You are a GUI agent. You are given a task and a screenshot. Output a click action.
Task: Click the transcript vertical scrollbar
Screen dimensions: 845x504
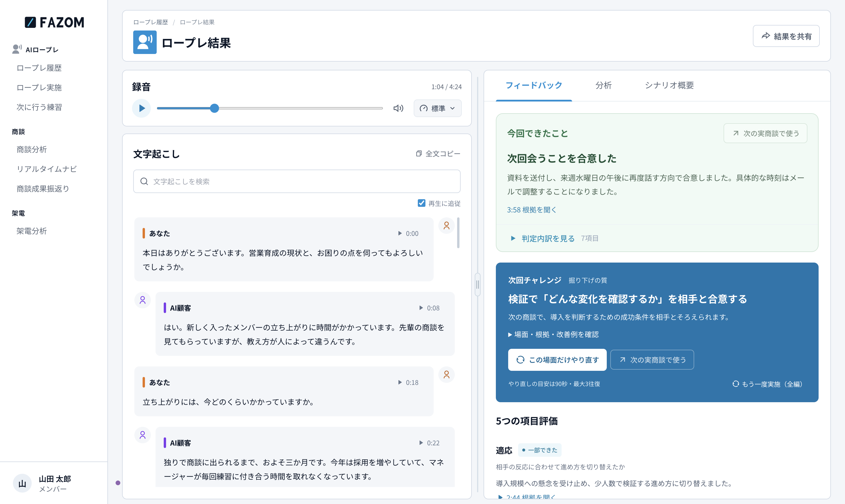pyautogui.click(x=459, y=233)
